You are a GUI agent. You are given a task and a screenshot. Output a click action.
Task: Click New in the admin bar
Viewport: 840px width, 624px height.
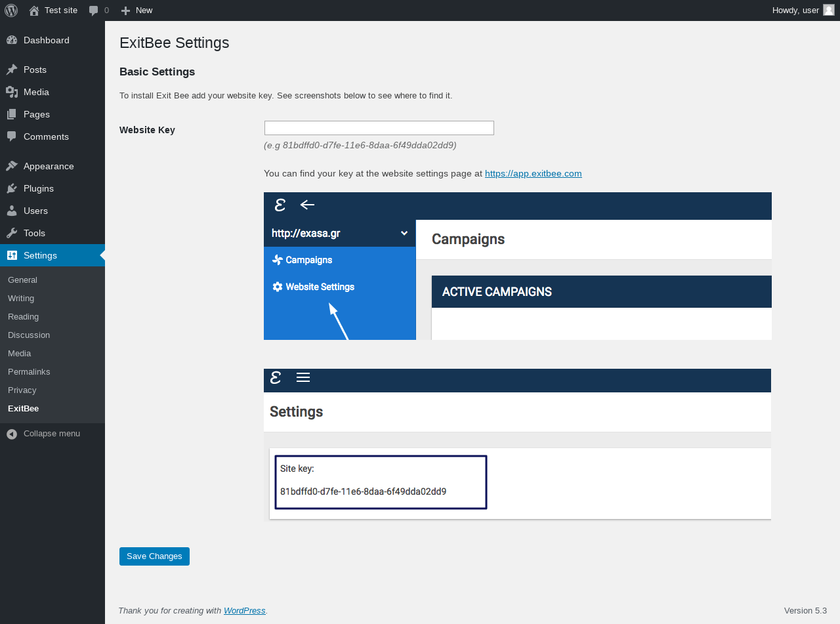(x=144, y=10)
